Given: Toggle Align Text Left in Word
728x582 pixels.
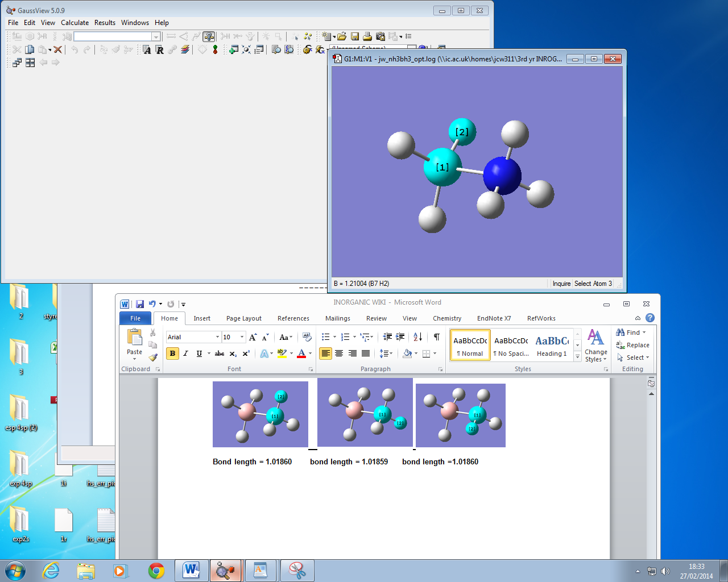Looking at the screenshot, I should [x=325, y=354].
